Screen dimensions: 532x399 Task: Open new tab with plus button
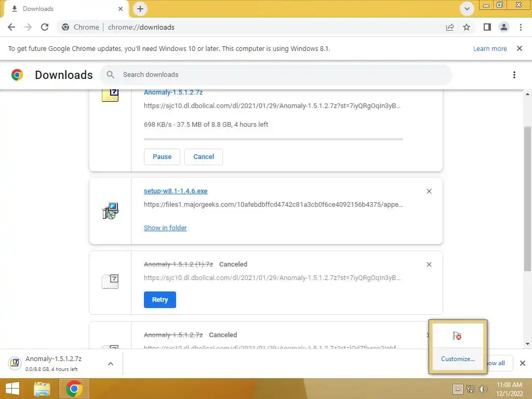point(140,9)
